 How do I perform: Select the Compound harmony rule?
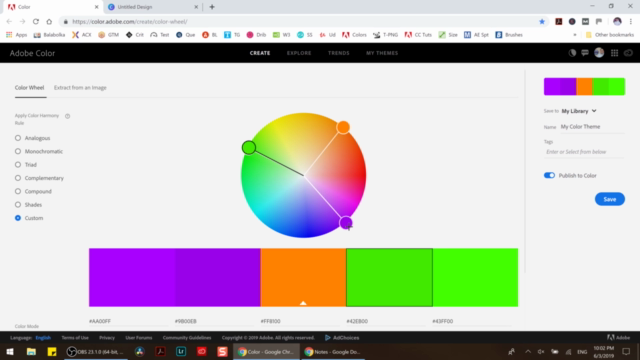[x=33, y=191]
